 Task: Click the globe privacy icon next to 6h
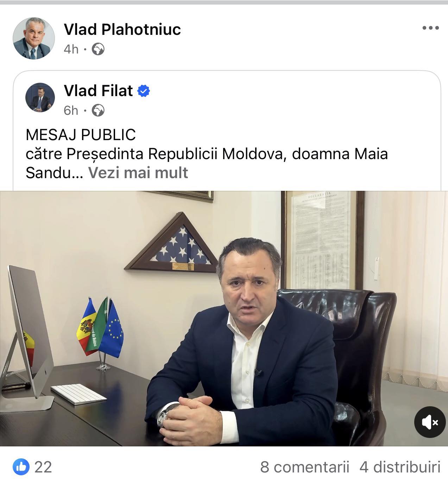tap(98, 111)
